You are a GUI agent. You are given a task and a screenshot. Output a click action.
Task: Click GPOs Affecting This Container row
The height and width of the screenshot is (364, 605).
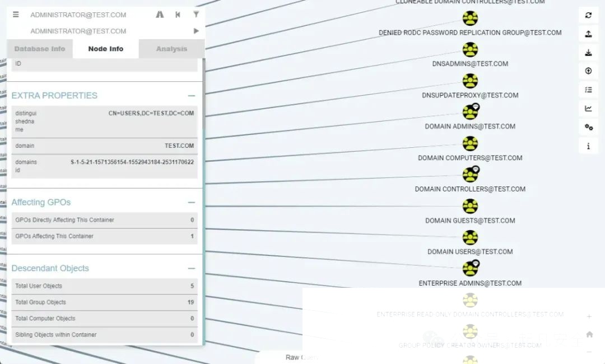tap(105, 236)
